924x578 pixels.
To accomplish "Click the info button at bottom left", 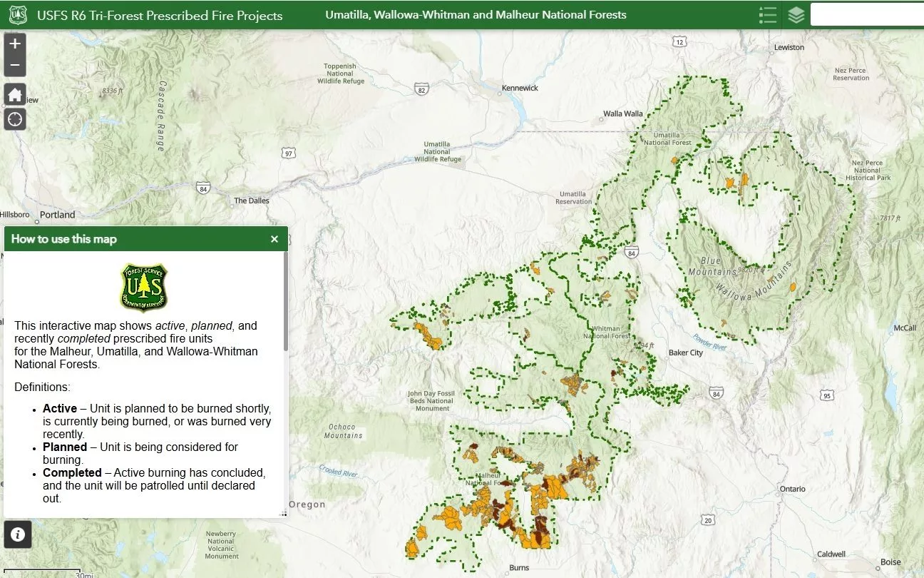I will [x=18, y=534].
